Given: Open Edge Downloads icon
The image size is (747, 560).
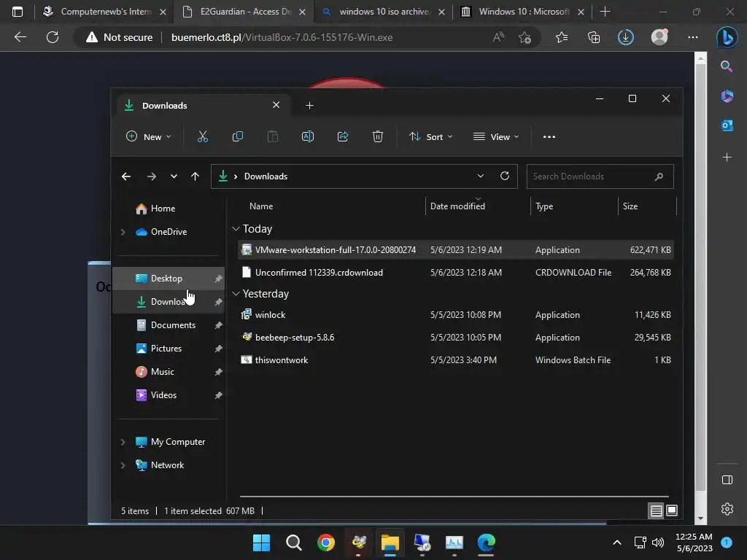Looking at the screenshot, I should point(625,37).
